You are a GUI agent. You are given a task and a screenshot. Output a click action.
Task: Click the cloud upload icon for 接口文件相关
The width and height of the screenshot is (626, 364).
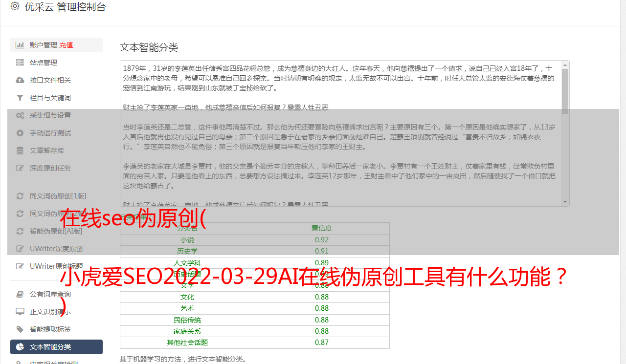point(20,80)
